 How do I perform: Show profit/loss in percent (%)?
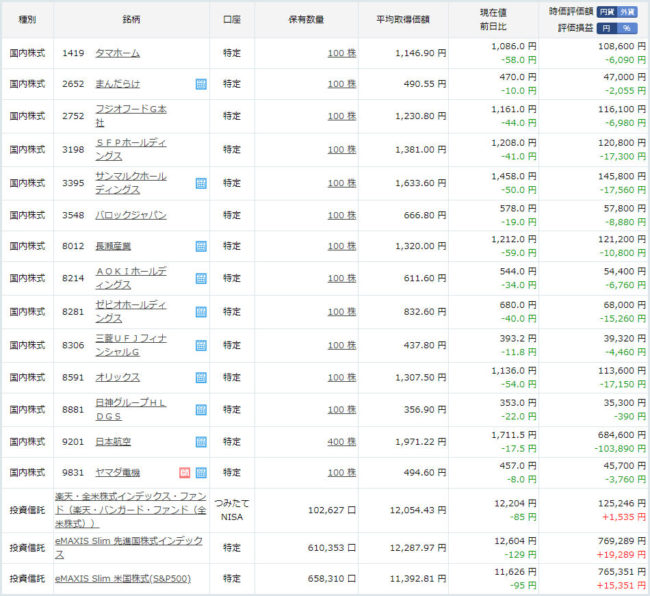click(626, 28)
